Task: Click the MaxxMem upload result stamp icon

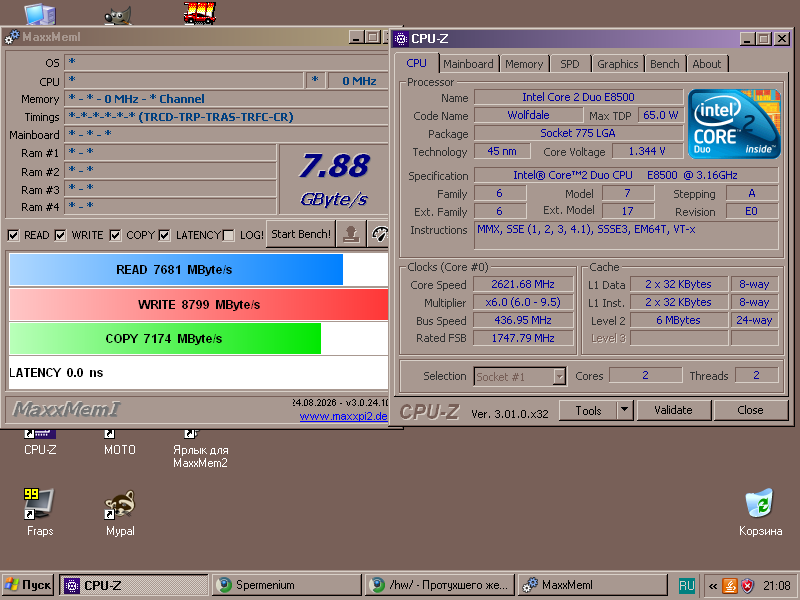Action: click(351, 234)
